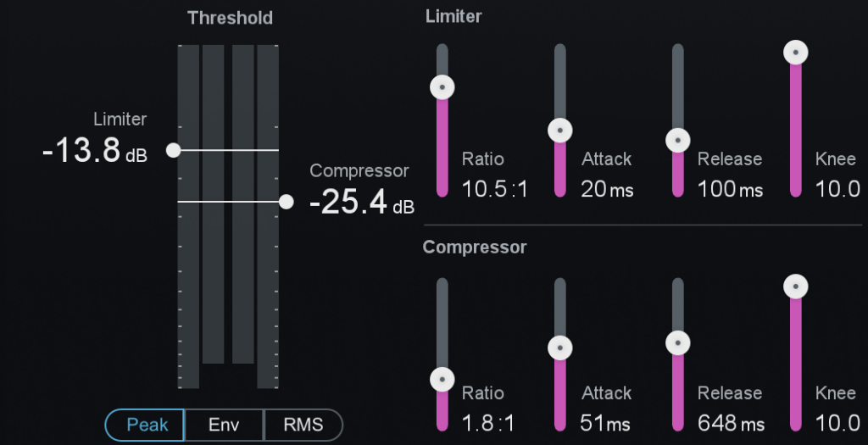Screen dimensions: 868x445
Task: Click the Compressor release 648 ms value
Action: tap(731, 422)
